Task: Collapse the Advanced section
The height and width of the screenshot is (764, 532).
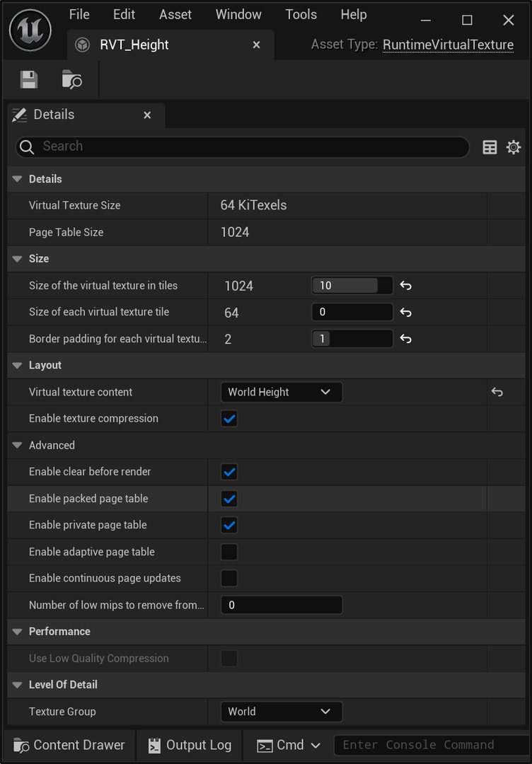Action: tap(16, 445)
